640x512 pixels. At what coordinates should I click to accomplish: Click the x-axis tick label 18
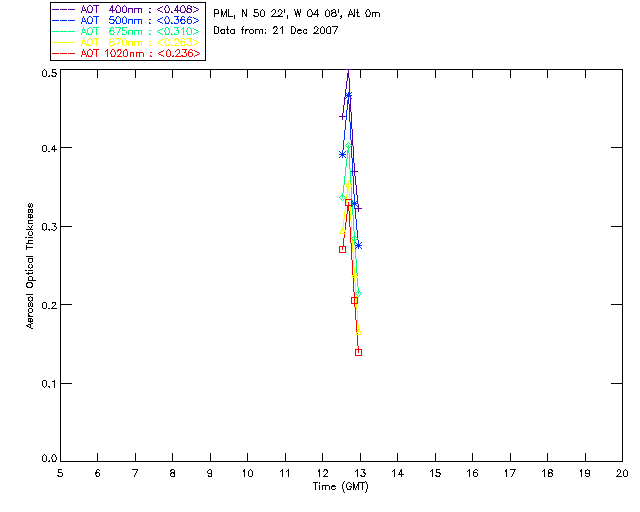click(x=547, y=473)
